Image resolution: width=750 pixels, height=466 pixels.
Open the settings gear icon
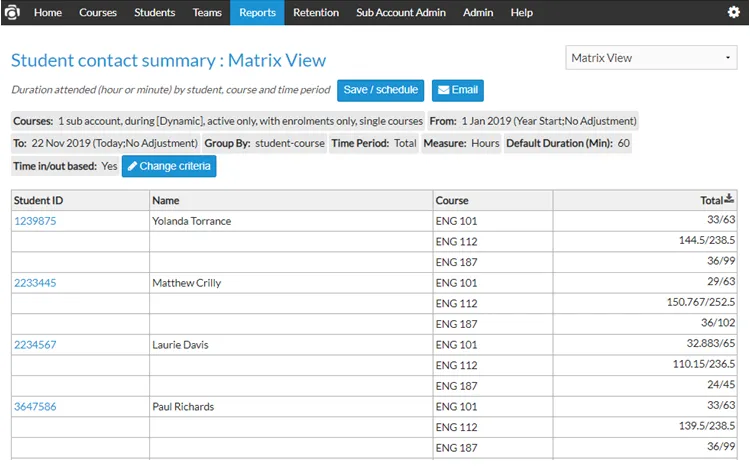pyautogui.click(x=733, y=12)
